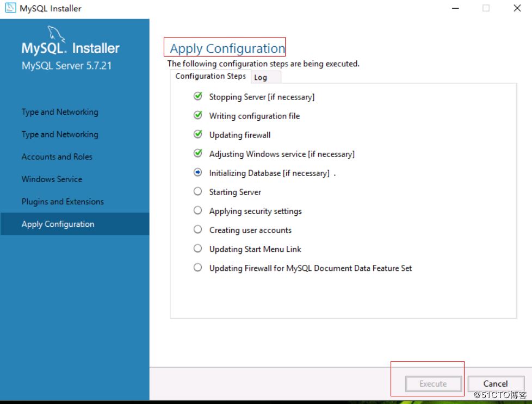Open the first Type and Networking sidebar entry
Viewport: 532px width, 404px height.
pyautogui.click(x=60, y=111)
